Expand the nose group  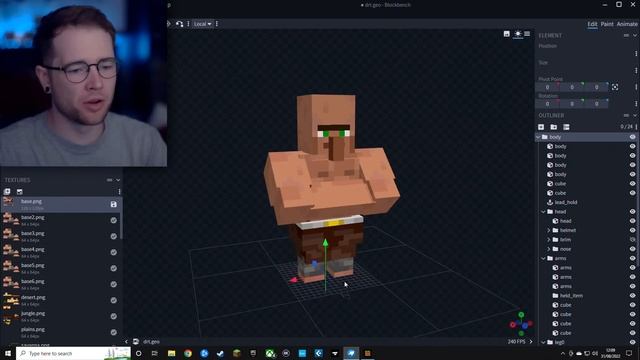(x=549, y=249)
